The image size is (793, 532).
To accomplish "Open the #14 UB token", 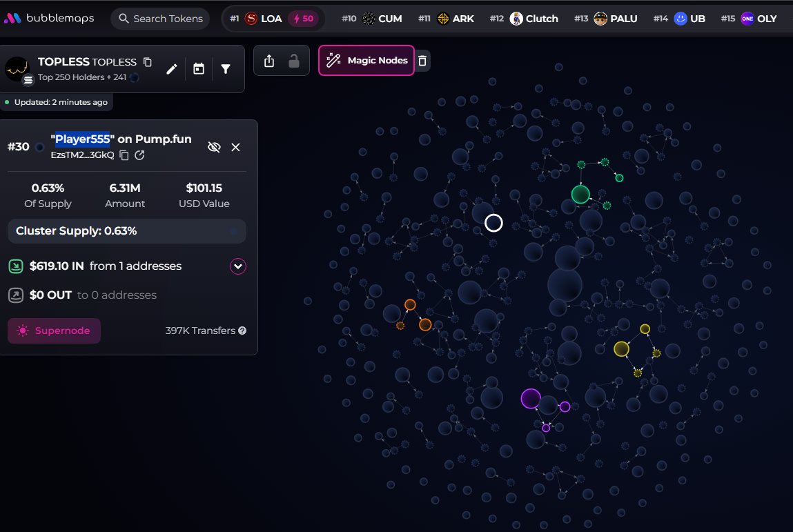I will click(x=679, y=19).
